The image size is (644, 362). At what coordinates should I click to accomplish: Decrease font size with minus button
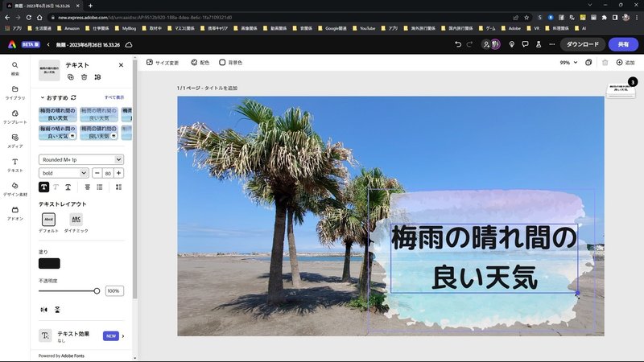97,173
